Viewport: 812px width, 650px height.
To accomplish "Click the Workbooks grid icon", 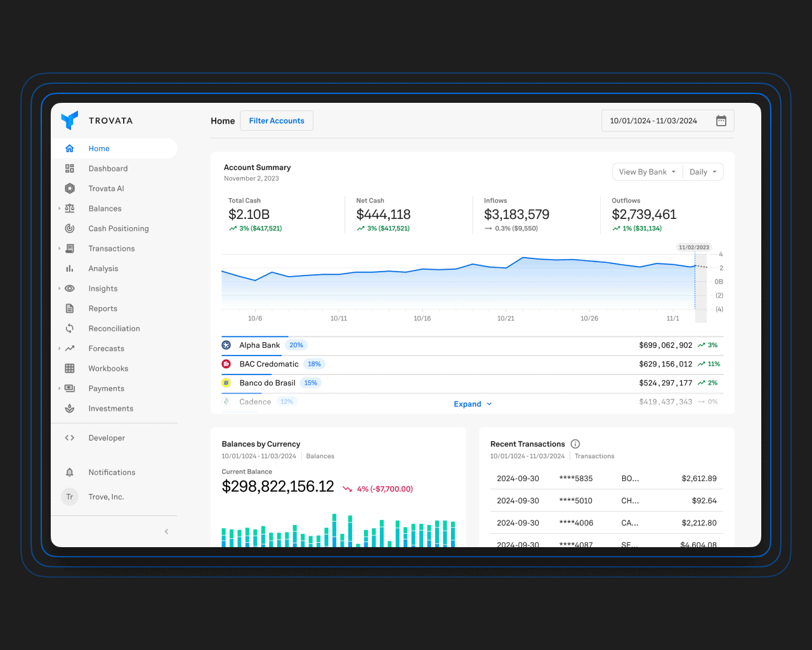I will [x=70, y=369].
